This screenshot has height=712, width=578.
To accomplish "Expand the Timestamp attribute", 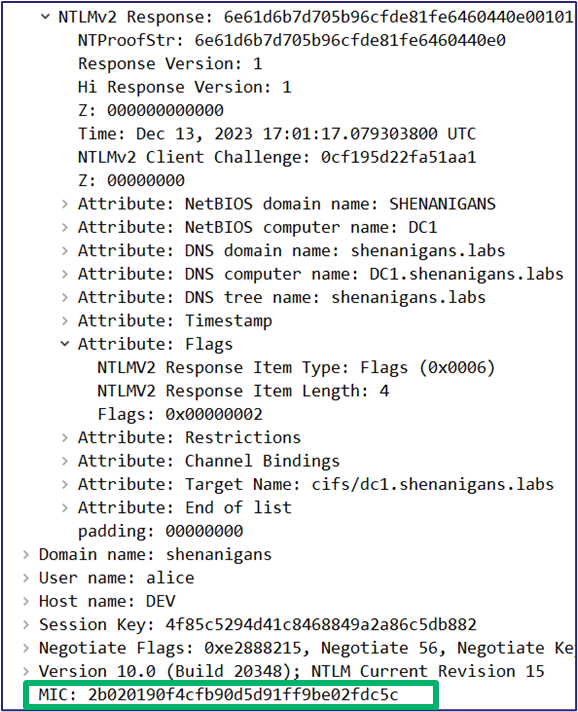I will [65, 321].
